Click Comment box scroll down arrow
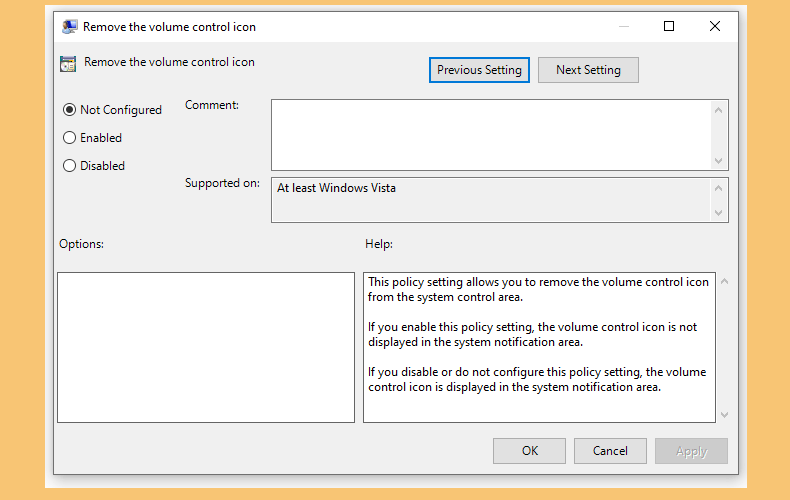This screenshot has height=500, width=790. 718,161
